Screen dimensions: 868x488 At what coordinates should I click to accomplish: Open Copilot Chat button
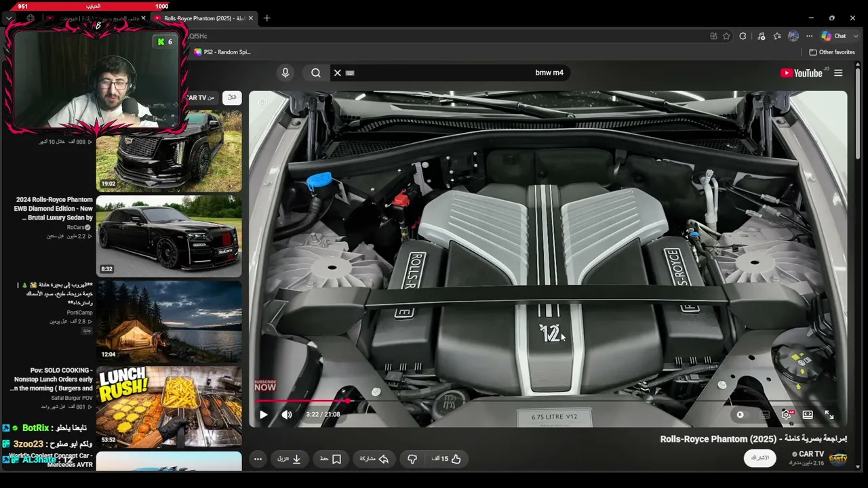833,36
